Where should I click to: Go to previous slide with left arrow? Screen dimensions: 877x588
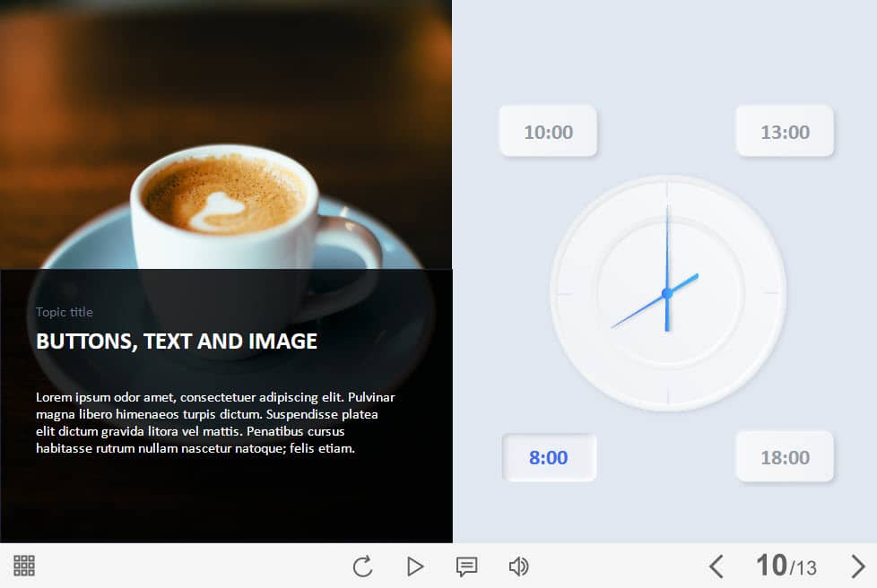click(x=716, y=566)
